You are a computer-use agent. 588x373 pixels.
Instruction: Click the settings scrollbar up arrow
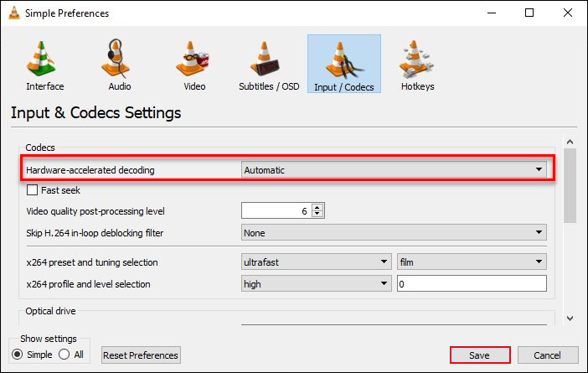[x=570, y=142]
